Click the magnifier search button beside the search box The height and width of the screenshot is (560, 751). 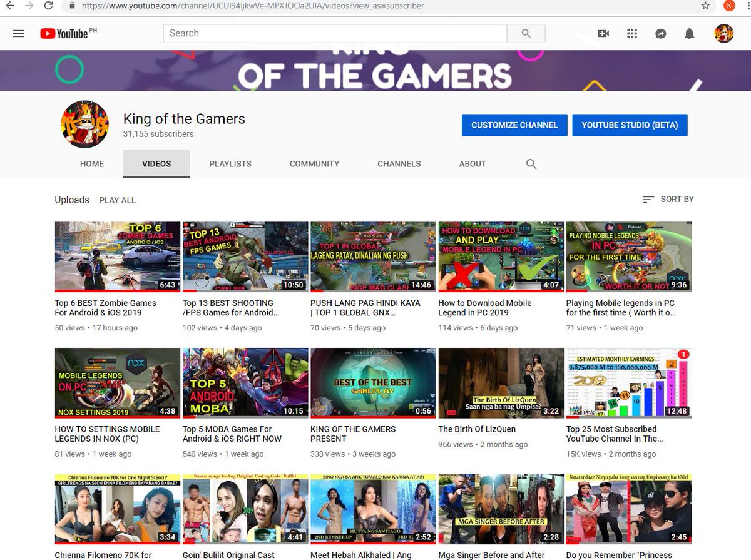click(x=526, y=34)
